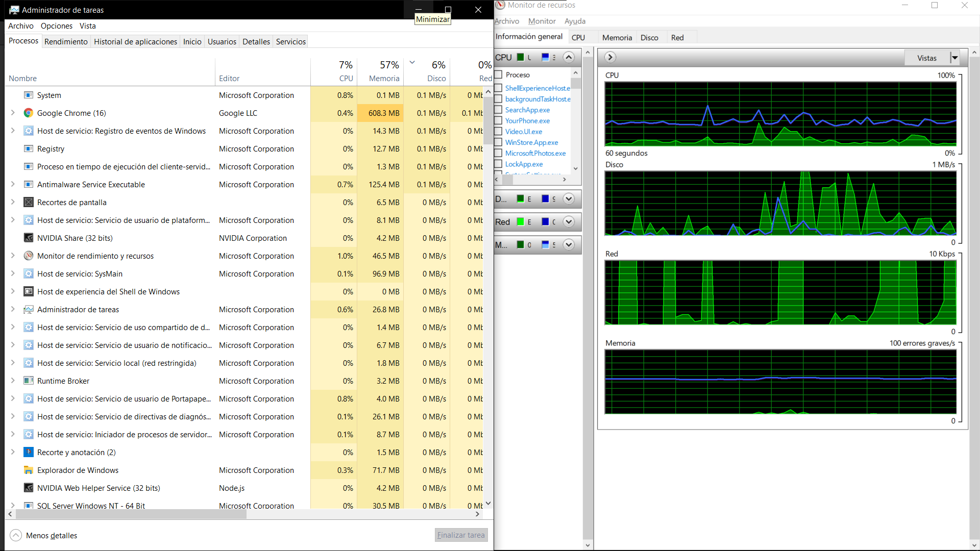Expand the Red section in Resource Monitor
This screenshot has height=551, width=980.
tap(569, 222)
